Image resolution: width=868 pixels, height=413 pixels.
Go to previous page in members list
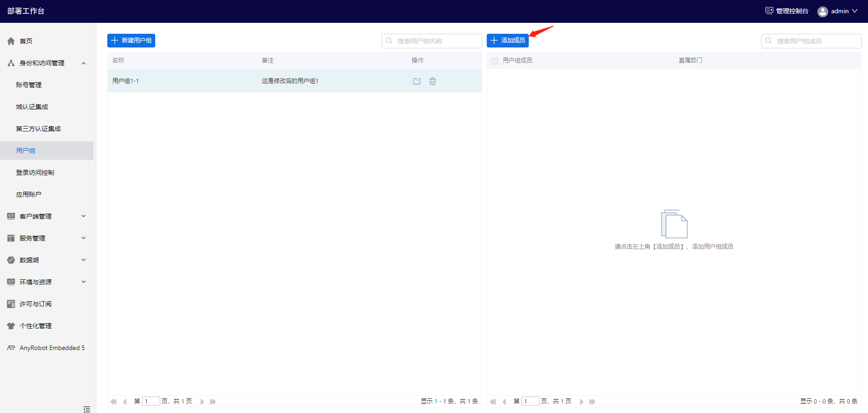504,402
